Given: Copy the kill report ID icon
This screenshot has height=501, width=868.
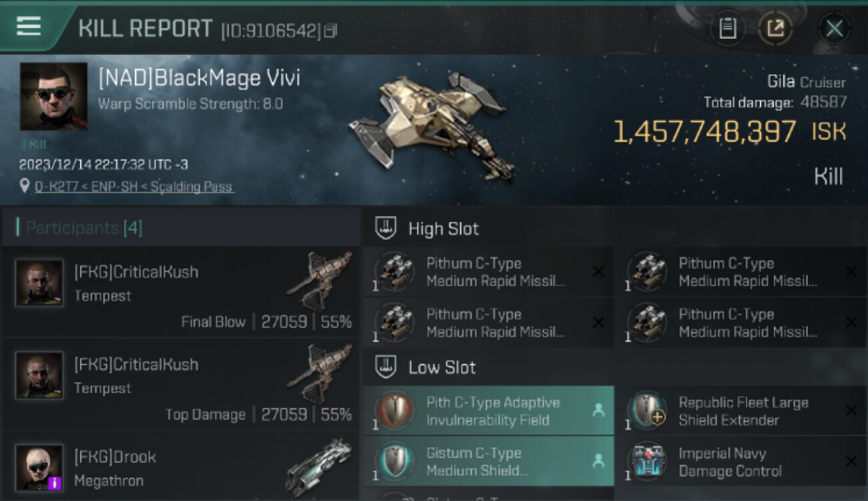Looking at the screenshot, I should 331,31.
